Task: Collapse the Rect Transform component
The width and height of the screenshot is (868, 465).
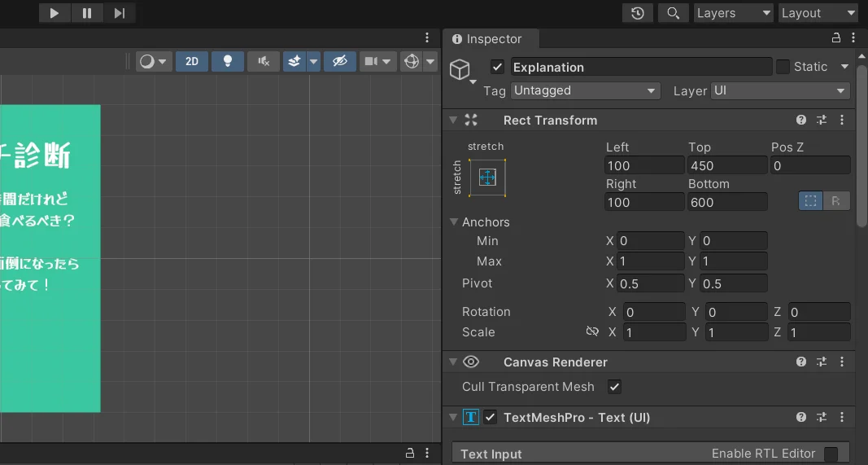Action: [453, 120]
